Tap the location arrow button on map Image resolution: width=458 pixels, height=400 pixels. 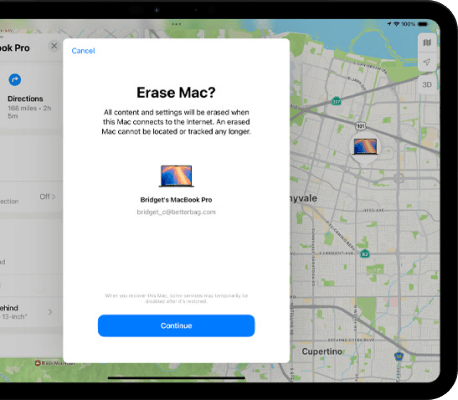coord(427,62)
